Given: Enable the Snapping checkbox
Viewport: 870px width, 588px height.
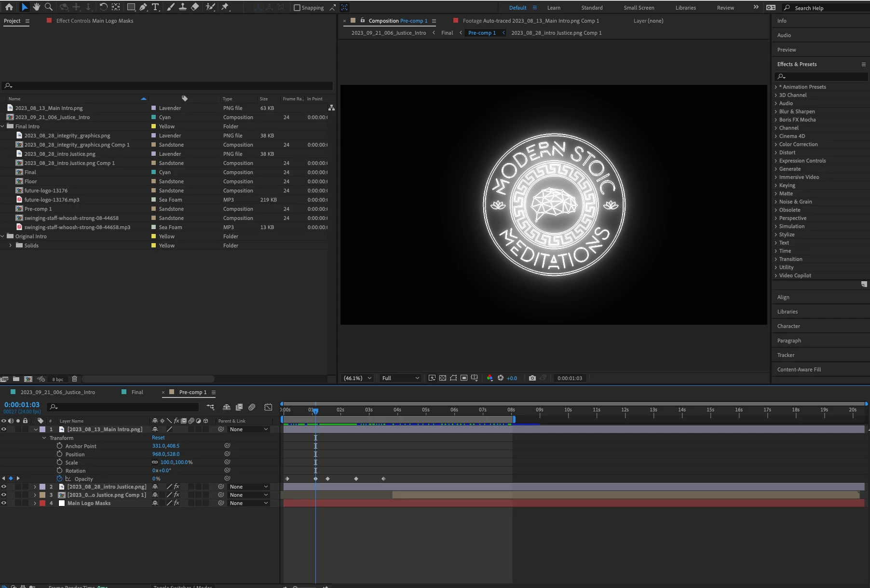Looking at the screenshot, I should point(297,8).
